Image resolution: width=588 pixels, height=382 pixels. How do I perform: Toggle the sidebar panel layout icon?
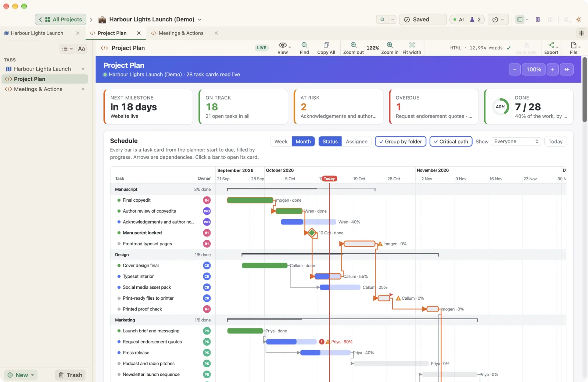[x=520, y=19]
